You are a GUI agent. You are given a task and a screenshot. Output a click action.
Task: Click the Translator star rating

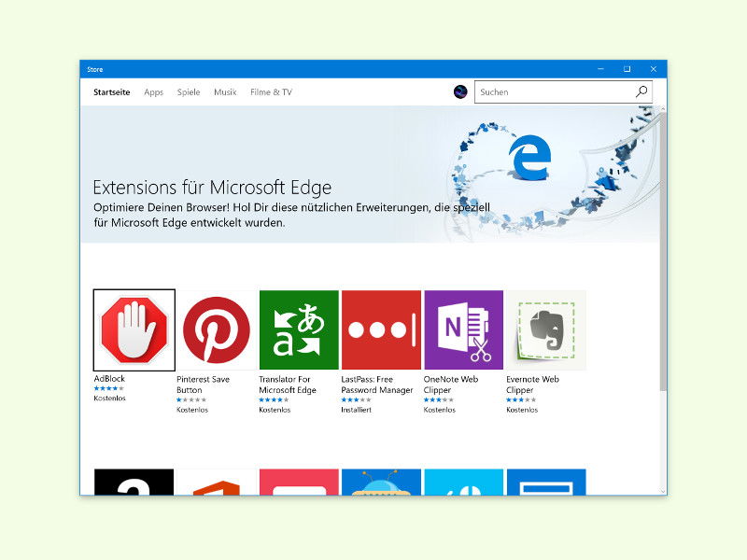(274, 400)
